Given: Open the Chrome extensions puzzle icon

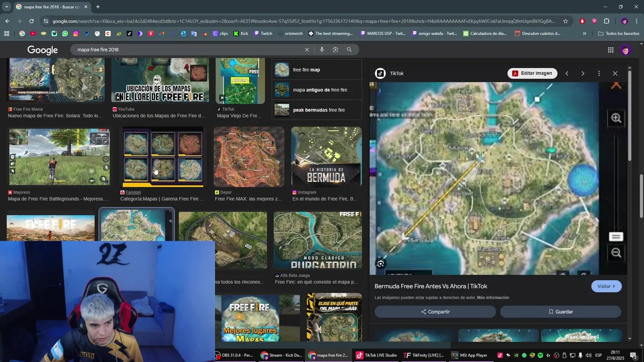Looking at the screenshot, I should click(x=606, y=21).
